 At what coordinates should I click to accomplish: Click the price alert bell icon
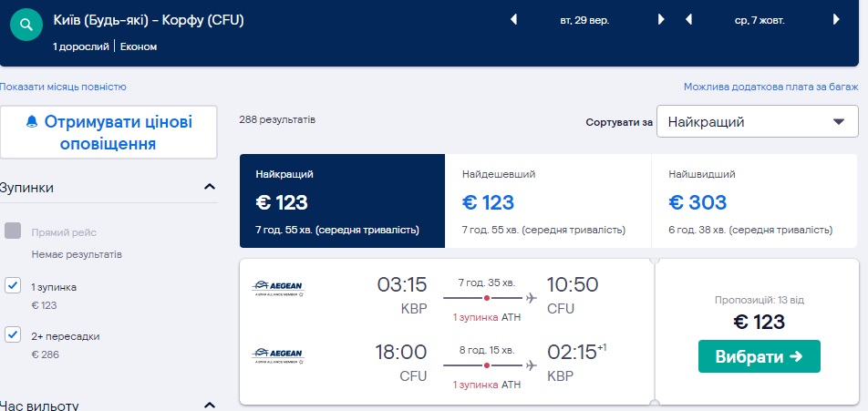[x=32, y=122]
